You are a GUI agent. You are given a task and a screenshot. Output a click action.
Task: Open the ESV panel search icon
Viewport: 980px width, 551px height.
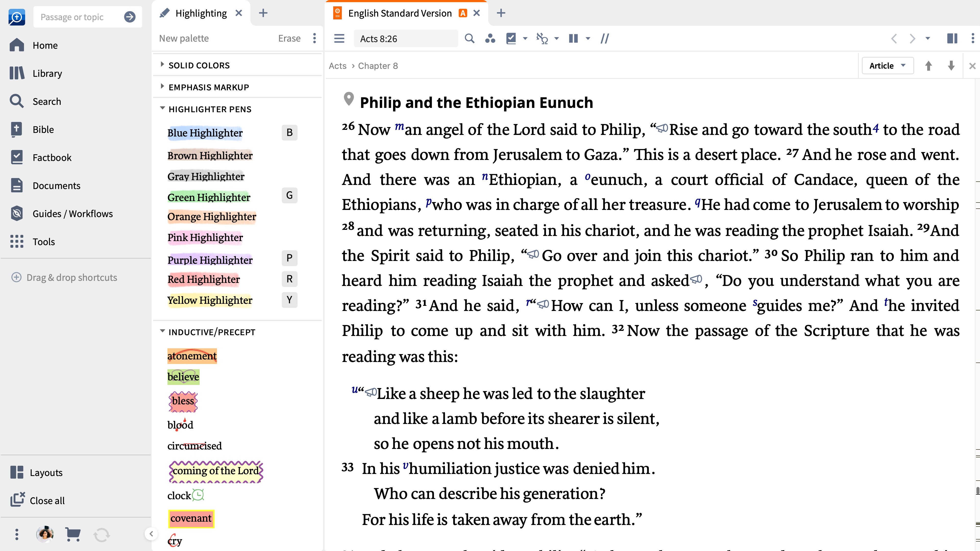470,39
